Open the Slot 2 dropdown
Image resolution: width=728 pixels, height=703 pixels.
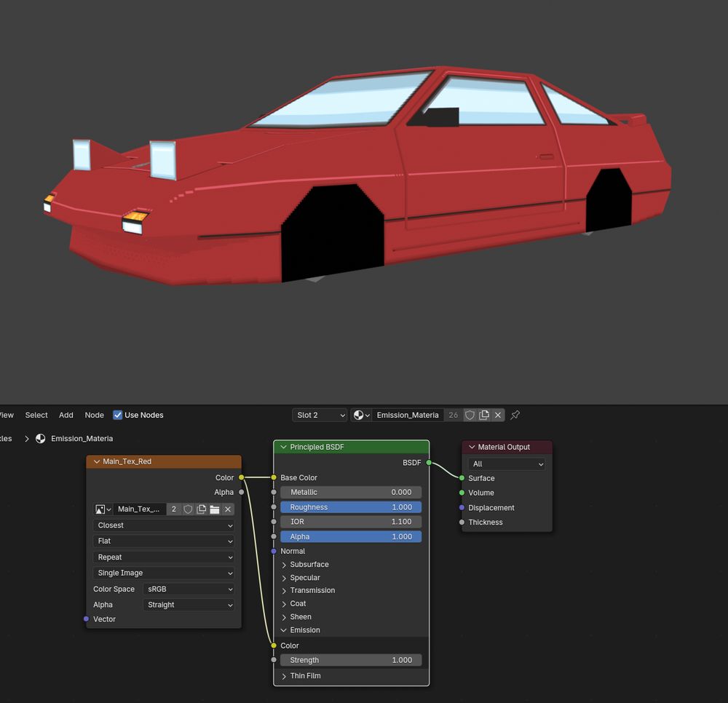point(320,416)
